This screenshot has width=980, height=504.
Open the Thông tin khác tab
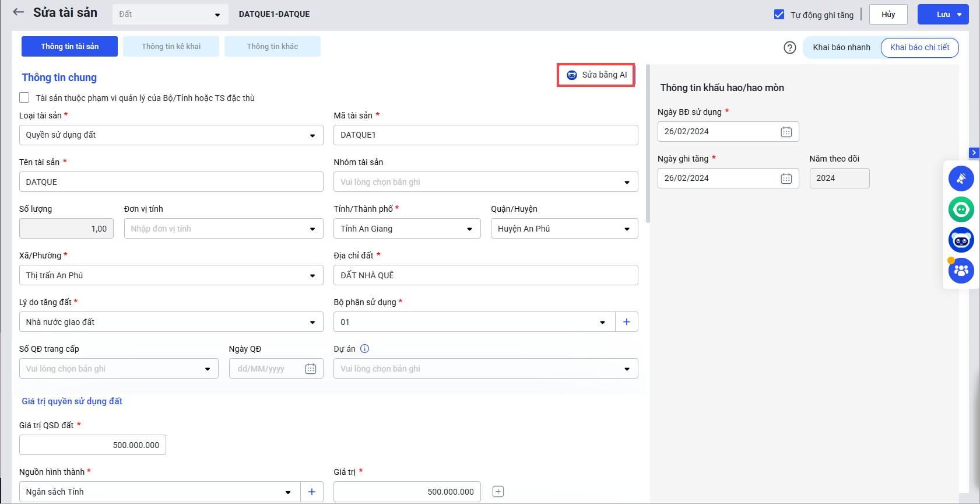272,47
